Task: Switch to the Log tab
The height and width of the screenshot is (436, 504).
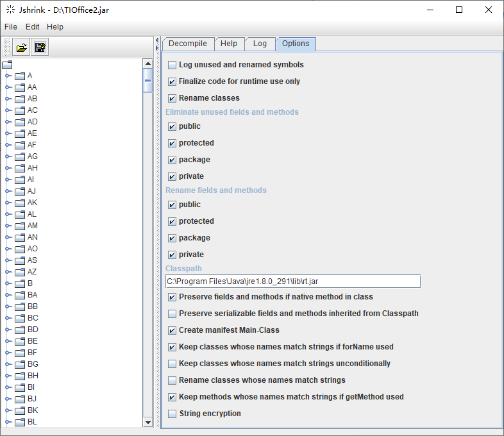Action: 260,44
